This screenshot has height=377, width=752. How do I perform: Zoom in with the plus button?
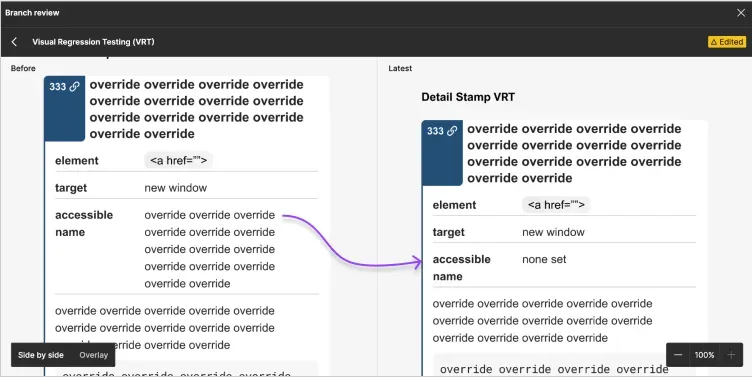click(731, 355)
